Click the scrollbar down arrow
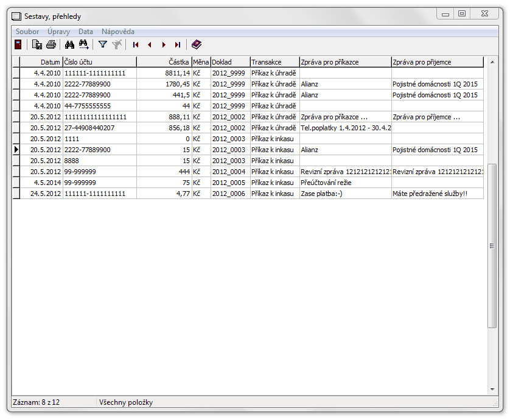Screen dimensions: 510x420 [x=492, y=389]
